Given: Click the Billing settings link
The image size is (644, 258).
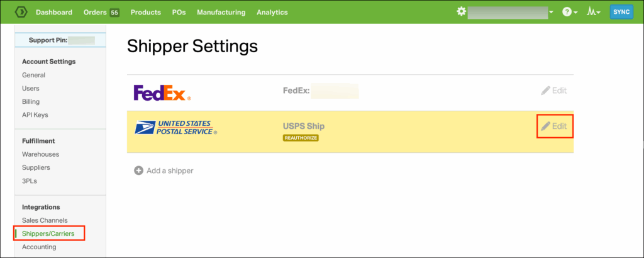Looking at the screenshot, I should [31, 101].
